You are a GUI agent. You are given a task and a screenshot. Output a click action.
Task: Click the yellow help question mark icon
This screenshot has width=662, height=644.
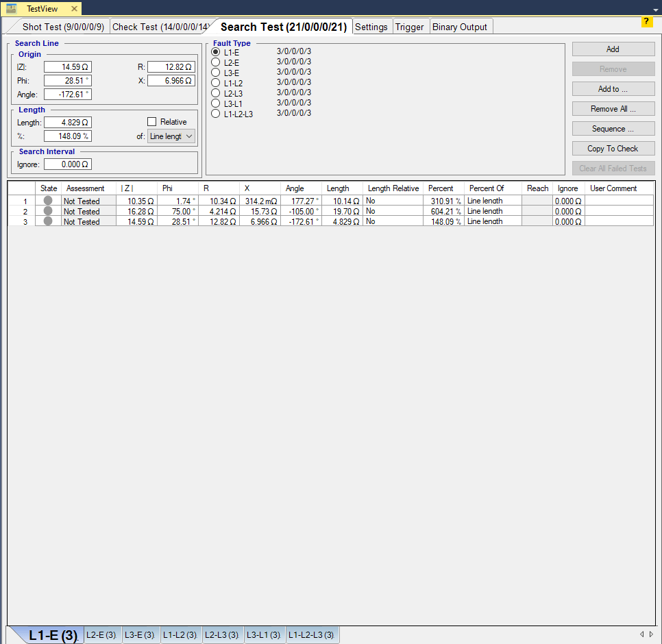pos(647,22)
